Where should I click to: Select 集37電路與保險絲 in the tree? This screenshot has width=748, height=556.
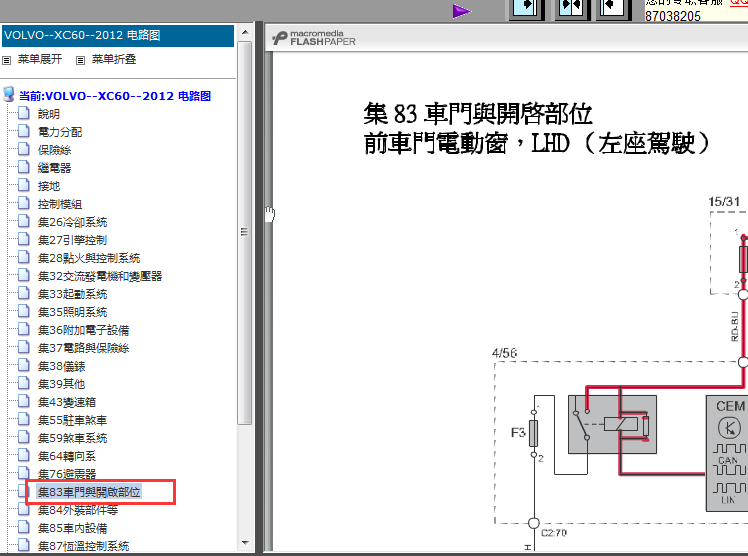[x=83, y=348]
